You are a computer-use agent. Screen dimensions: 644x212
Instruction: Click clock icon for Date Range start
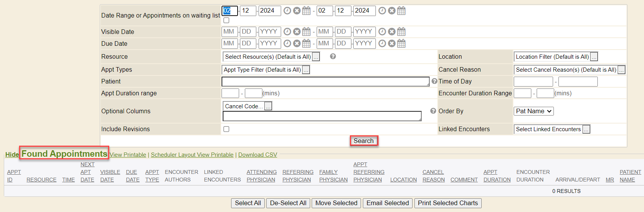click(x=287, y=11)
